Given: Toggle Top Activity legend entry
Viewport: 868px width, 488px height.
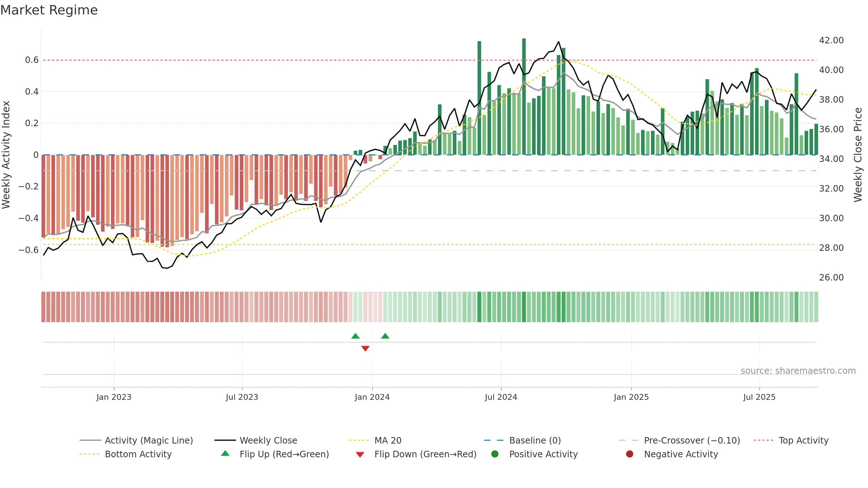Looking at the screenshot, I should (x=791, y=440).
